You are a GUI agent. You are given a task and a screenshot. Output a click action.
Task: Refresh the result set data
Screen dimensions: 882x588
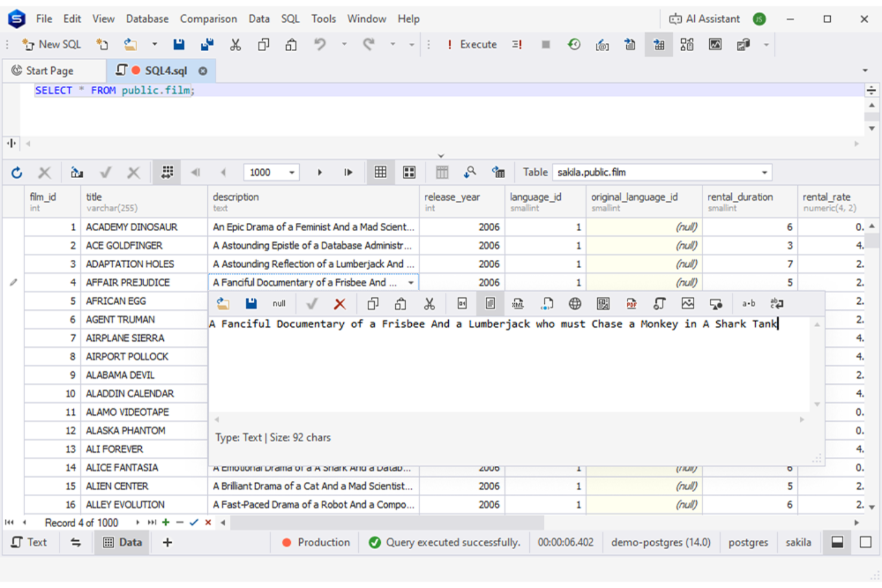coord(17,172)
